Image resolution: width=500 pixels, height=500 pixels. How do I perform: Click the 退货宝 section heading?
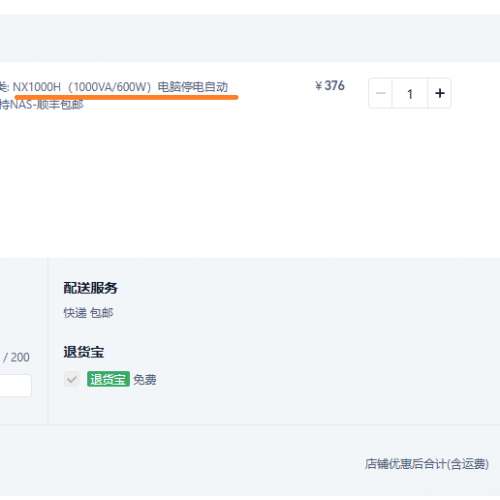click(84, 352)
